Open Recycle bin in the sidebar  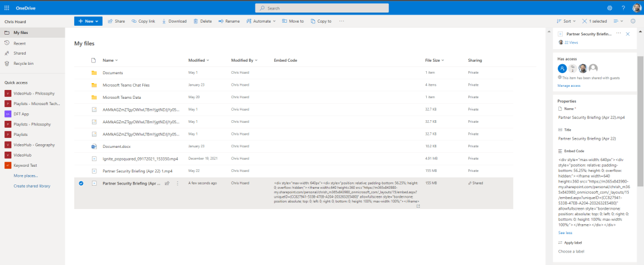pos(23,64)
